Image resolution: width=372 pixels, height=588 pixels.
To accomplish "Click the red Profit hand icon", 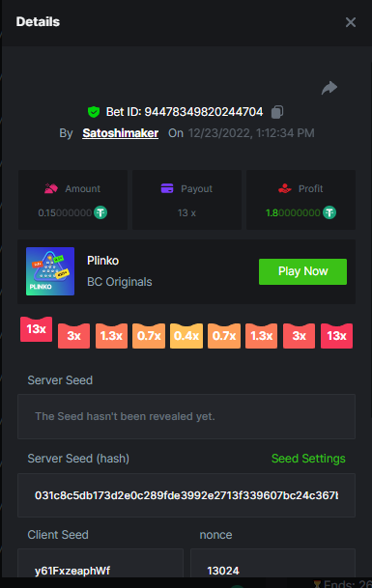I will click(x=285, y=188).
